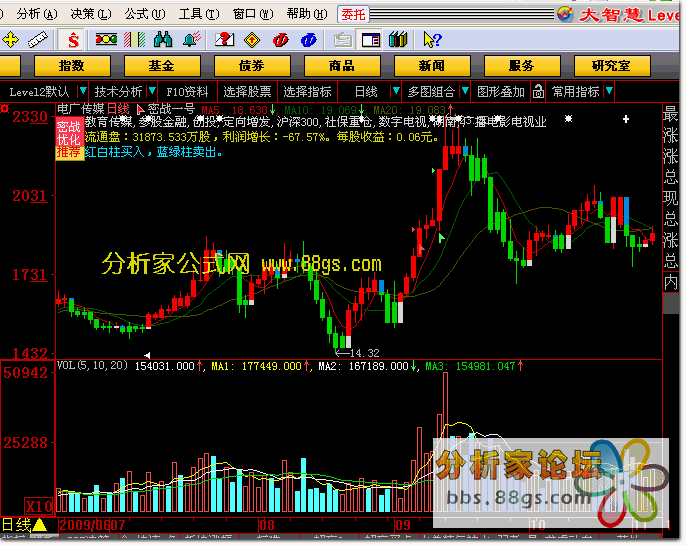The height and width of the screenshot is (545, 686).
Task: Expand the 日线 period dropdown arrow
Action: click(395, 91)
